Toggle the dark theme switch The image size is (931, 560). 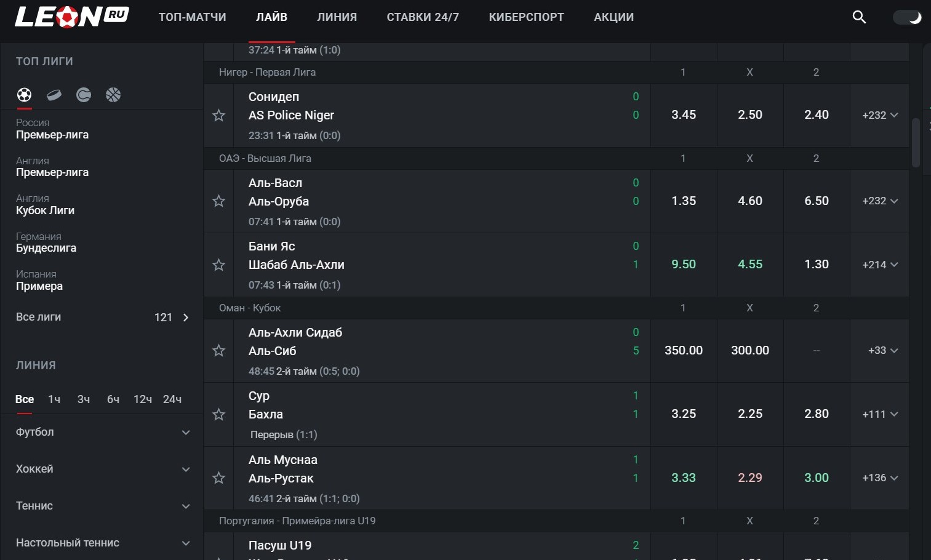tap(907, 17)
